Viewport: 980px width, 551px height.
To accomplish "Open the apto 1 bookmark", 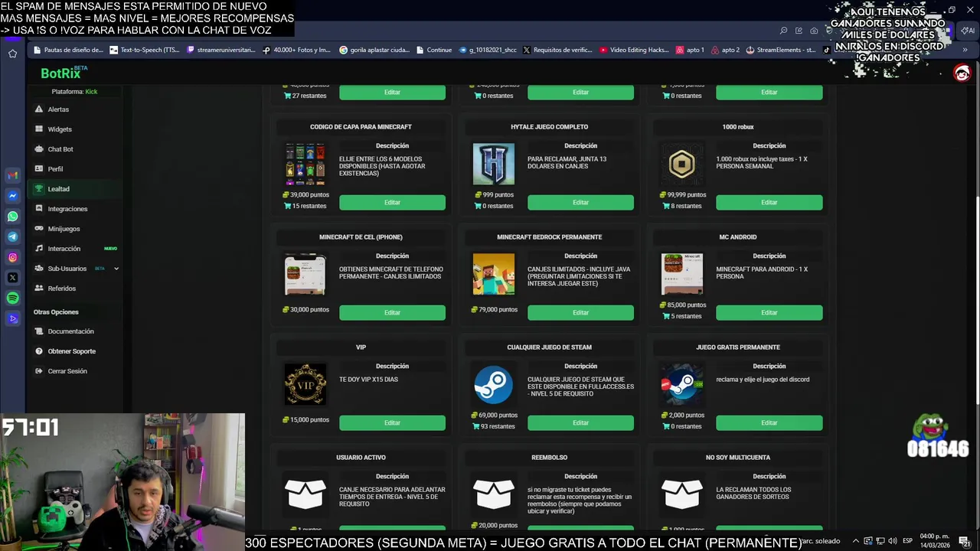I will pos(690,50).
